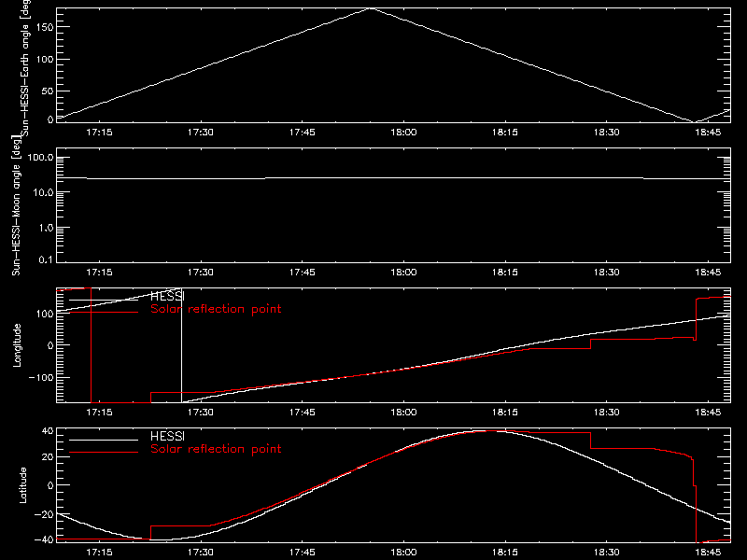
Task: Click 18:00 time label under Moon angle plot
Action: pos(403,273)
